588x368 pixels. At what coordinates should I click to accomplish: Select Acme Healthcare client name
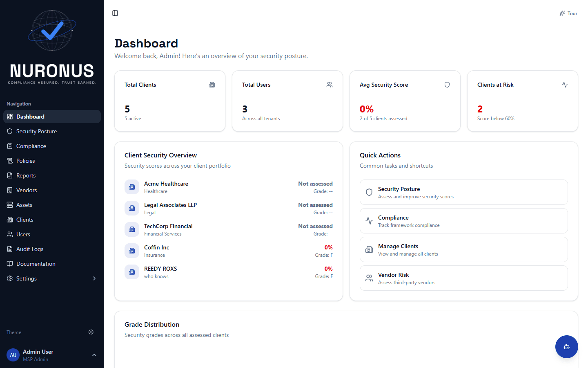coord(166,184)
